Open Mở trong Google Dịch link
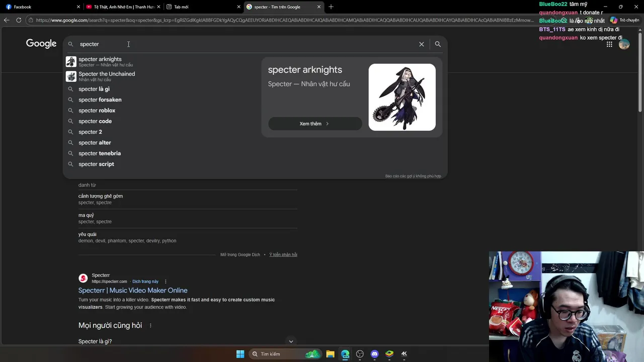 click(x=240, y=254)
